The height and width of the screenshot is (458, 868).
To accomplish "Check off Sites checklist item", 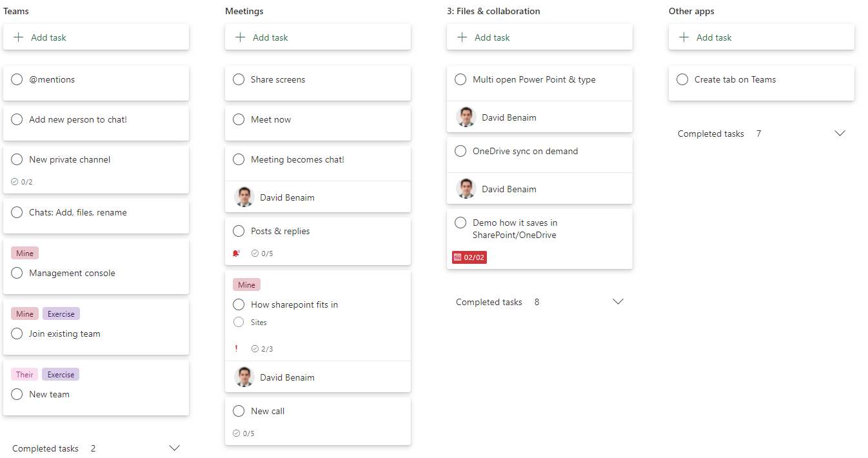I will pos(239,323).
